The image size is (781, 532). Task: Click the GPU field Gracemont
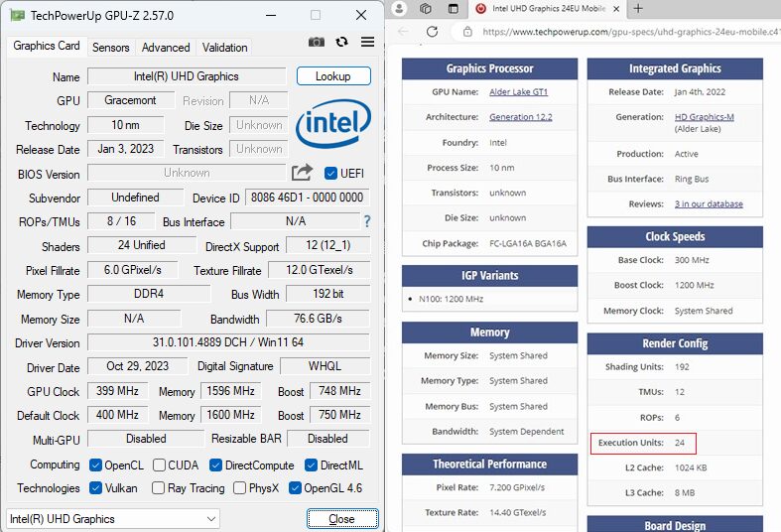tap(131, 100)
